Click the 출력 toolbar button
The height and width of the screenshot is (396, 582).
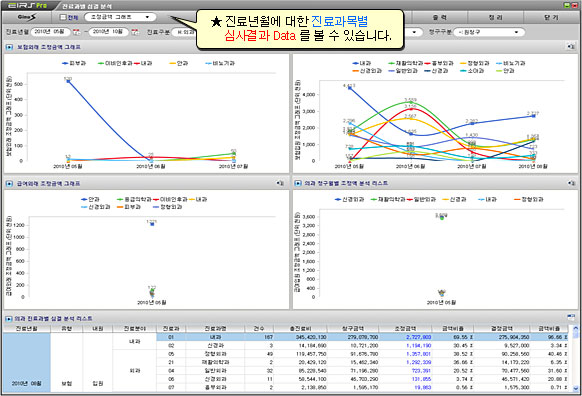point(439,17)
